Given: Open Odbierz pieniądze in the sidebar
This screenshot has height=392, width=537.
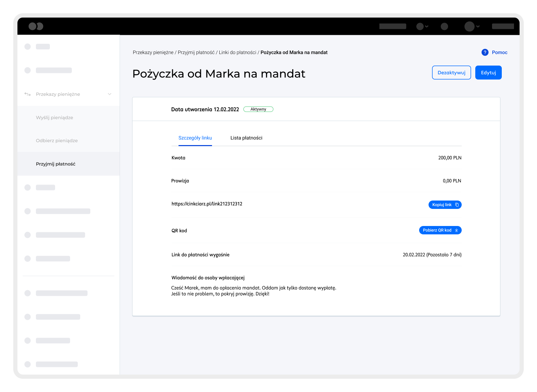Looking at the screenshot, I should pos(57,141).
